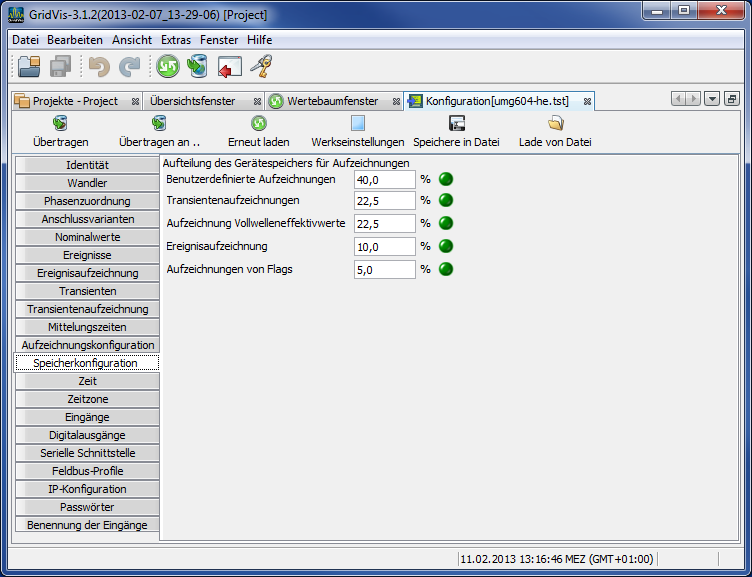Open the tab list dropdown arrow
The width and height of the screenshot is (752, 577).
pyautogui.click(x=712, y=99)
